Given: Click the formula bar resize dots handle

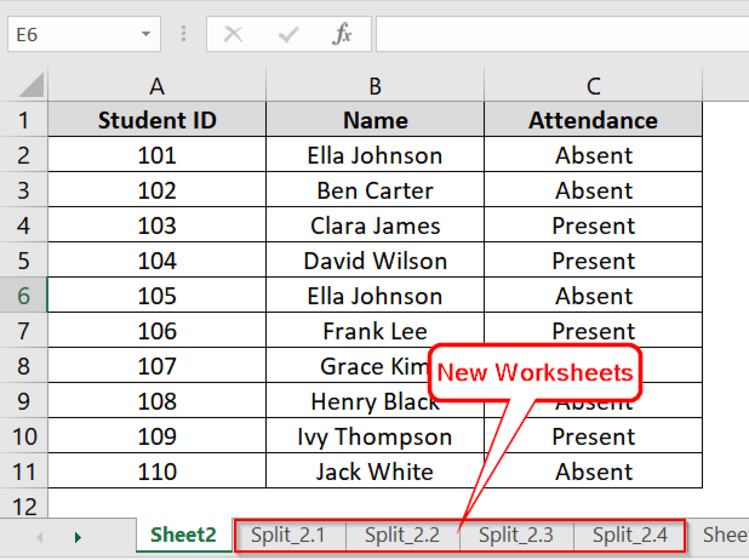Looking at the screenshot, I should [x=184, y=34].
